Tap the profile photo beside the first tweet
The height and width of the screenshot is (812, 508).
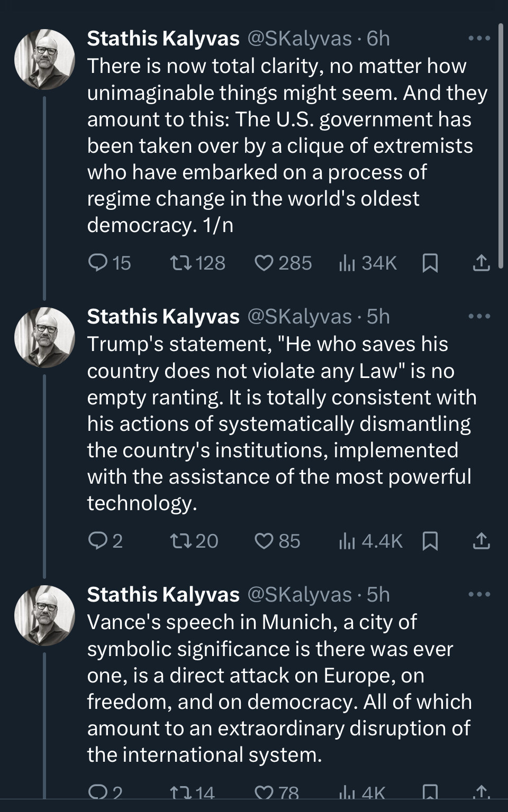(44, 59)
